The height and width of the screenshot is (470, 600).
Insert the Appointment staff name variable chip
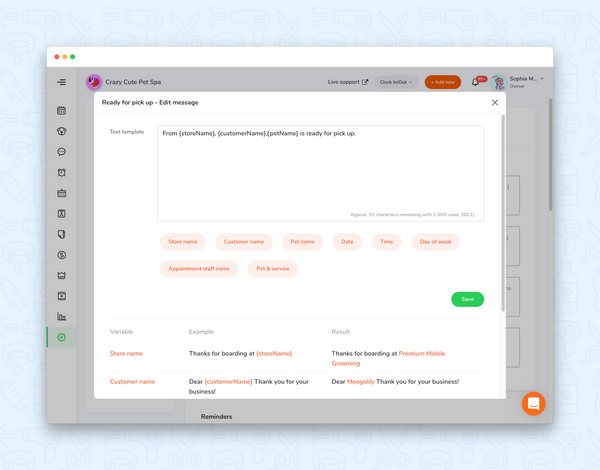tap(199, 268)
